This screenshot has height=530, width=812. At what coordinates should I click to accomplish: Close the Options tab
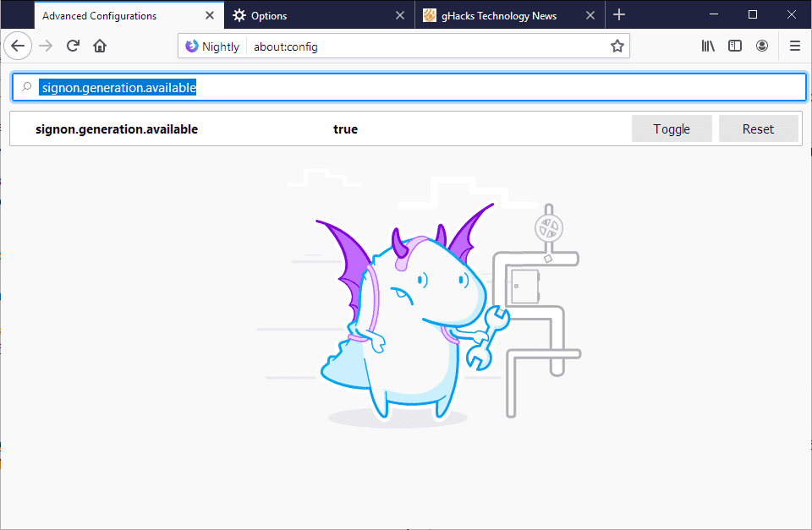400,15
